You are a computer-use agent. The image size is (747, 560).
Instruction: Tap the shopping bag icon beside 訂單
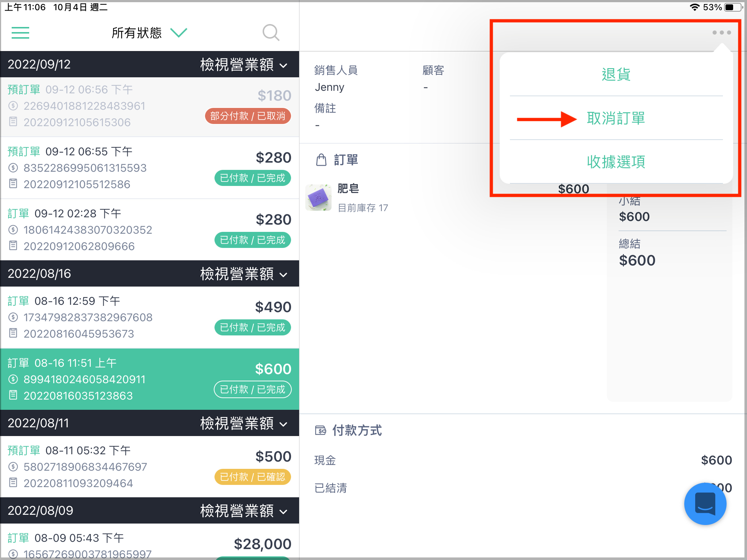point(321,160)
